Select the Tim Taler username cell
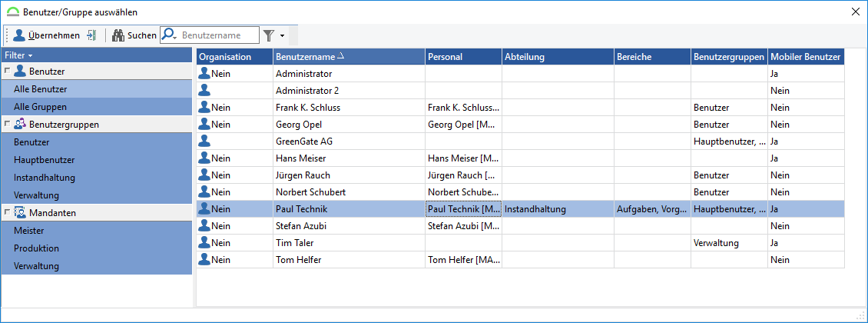 click(350, 243)
